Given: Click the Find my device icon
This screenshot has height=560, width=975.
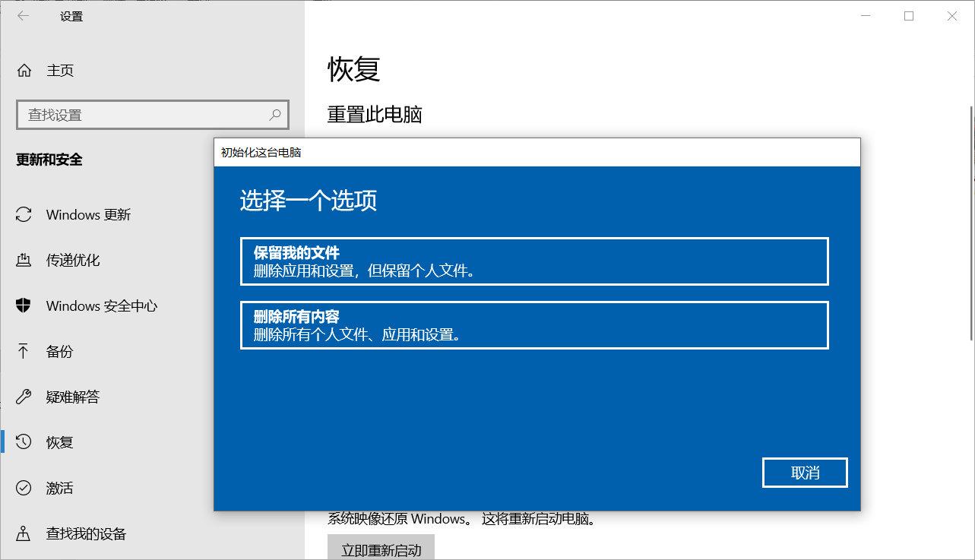Looking at the screenshot, I should (x=24, y=533).
